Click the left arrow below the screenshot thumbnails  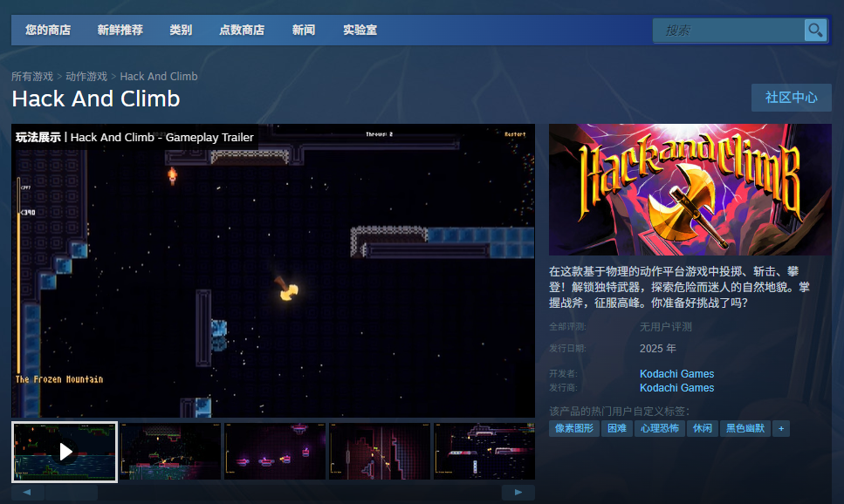(27, 494)
